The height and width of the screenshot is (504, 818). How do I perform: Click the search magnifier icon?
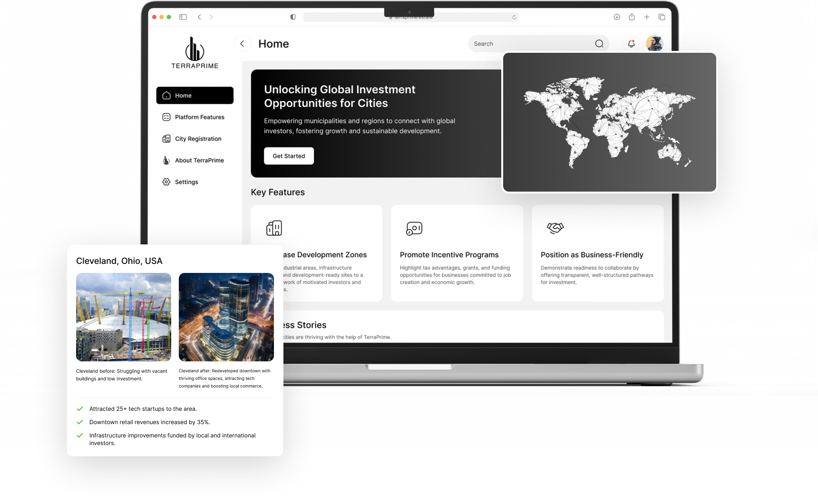pos(599,44)
